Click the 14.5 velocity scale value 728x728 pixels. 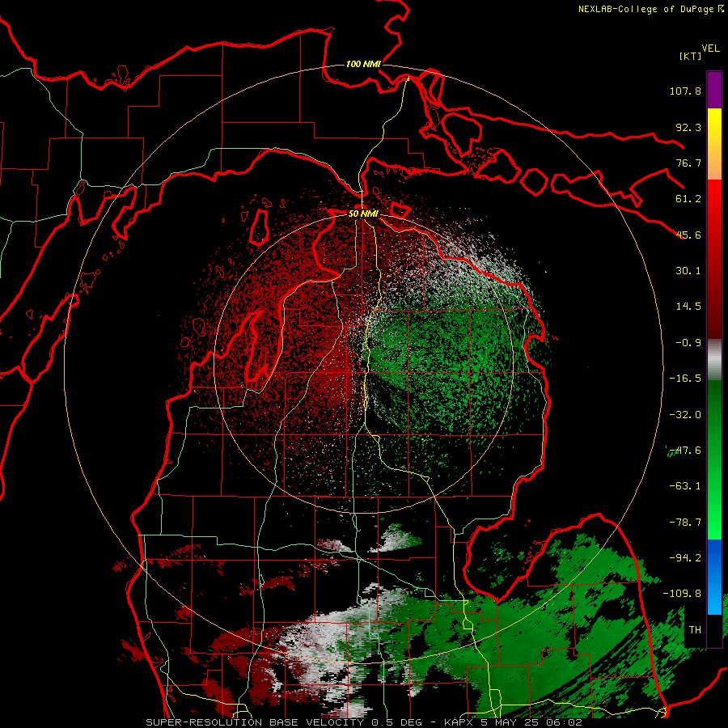[x=688, y=307]
